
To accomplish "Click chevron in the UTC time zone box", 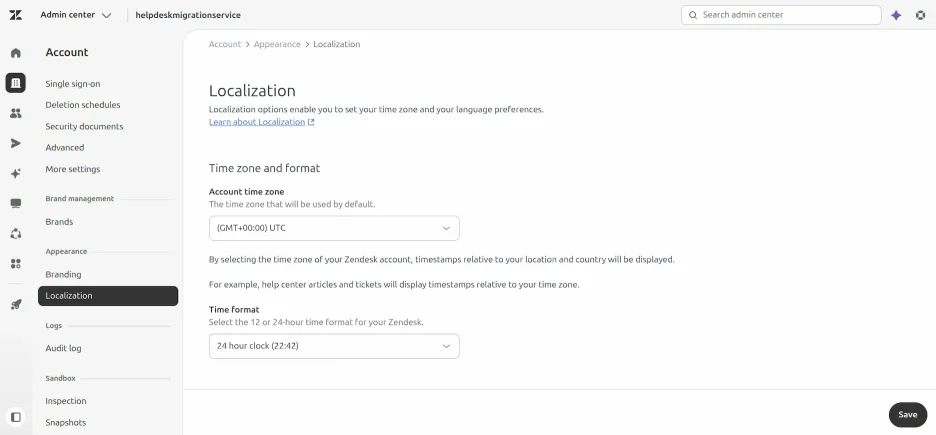I will (x=446, y=228).
